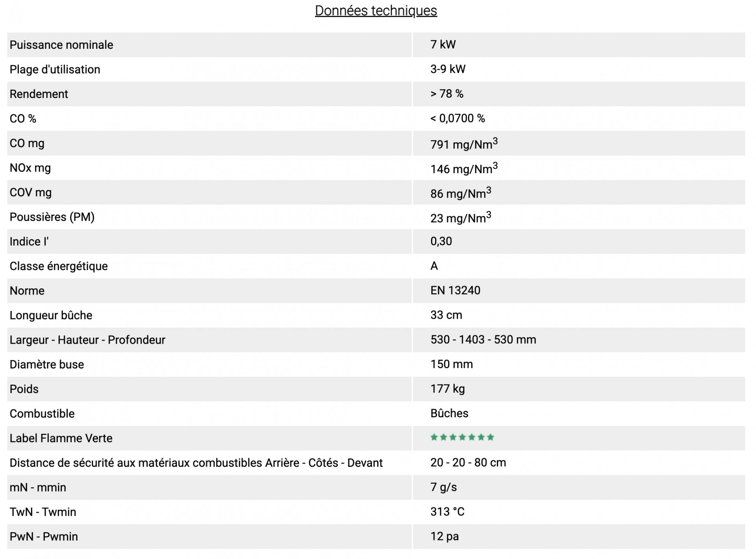Select the Puissance nominale row label
Image resolution: width=756 pixels, height=559 pixels.
coord(61,45)
